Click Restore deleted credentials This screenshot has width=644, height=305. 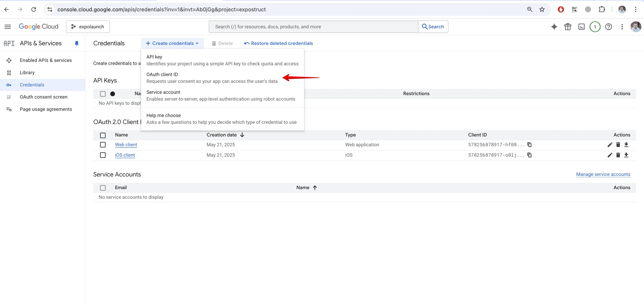pyautogui.click(x=278, y=43)
